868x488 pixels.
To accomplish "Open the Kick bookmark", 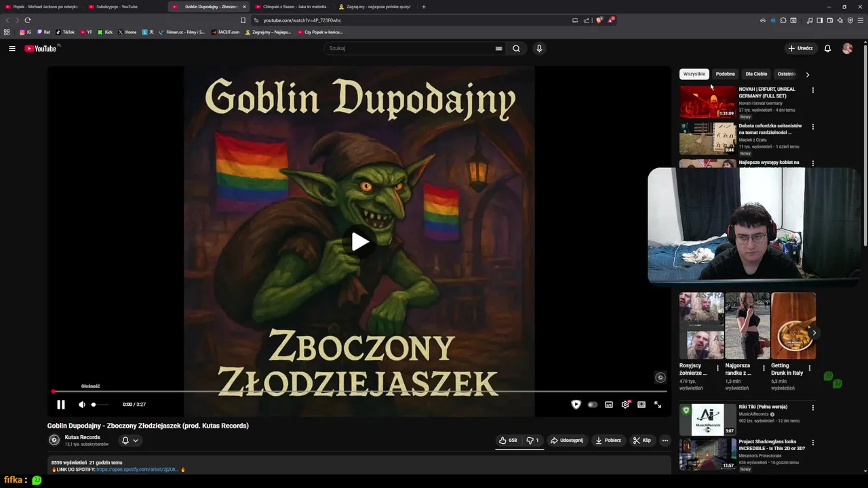I will pos(105,32).
